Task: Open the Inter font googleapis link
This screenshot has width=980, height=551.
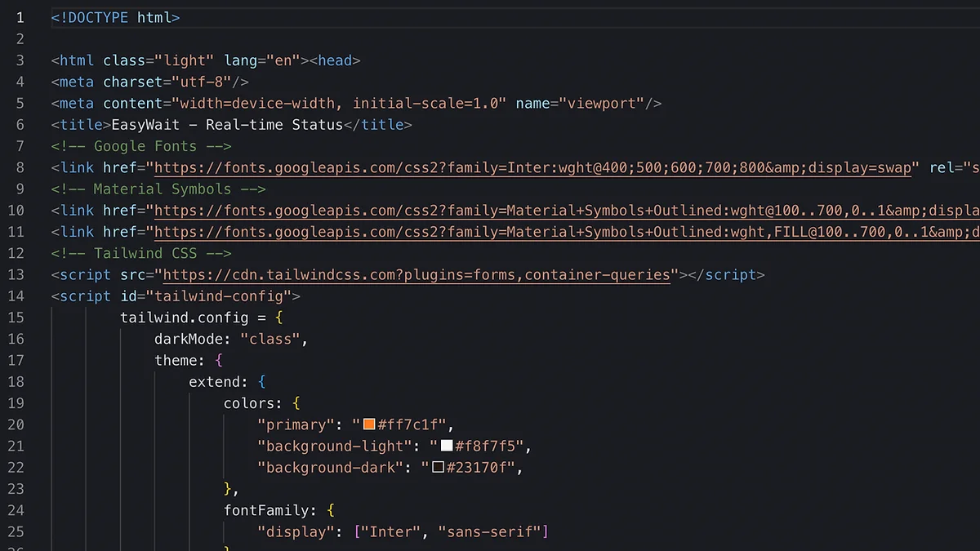Action: pos(532,167)
